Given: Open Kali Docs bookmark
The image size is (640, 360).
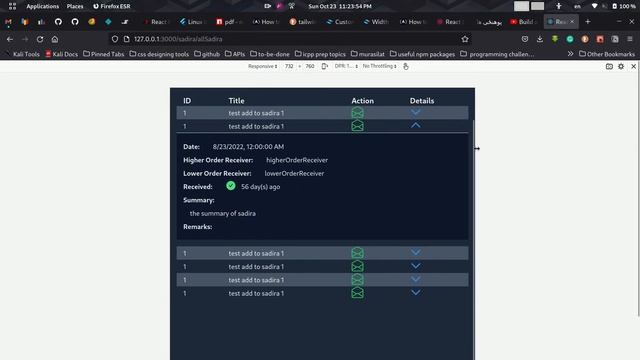Looking at the screenshot, I should (61, 54).
